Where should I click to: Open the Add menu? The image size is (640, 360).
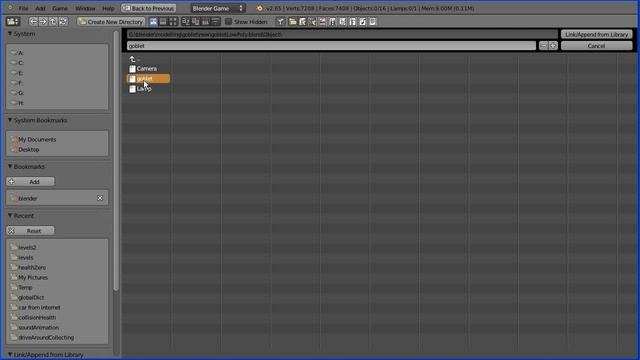pyautogui.click(x=40, y=8)
